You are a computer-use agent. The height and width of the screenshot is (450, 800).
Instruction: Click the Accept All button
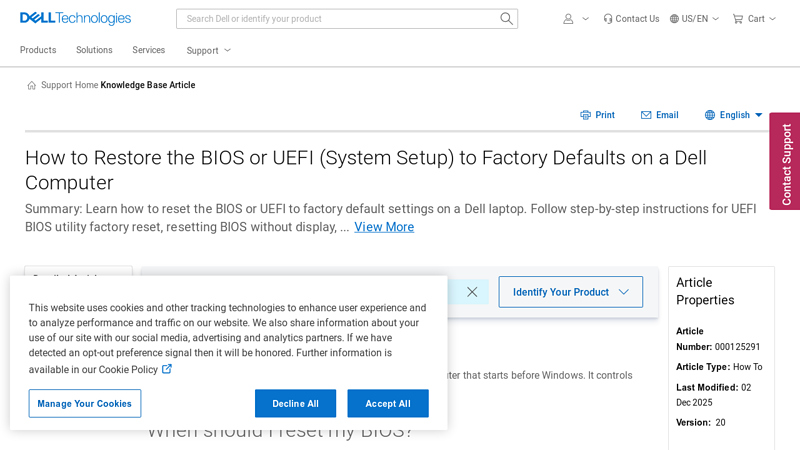[388, 404]
